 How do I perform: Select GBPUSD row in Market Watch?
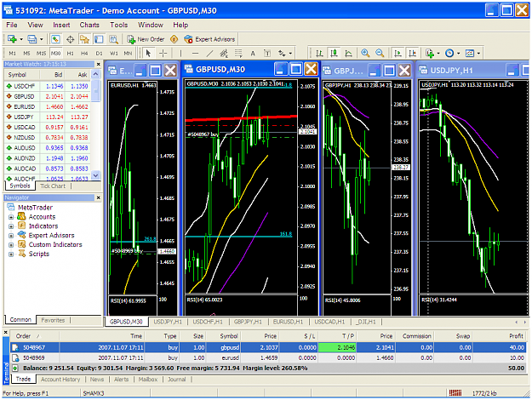coord(48,96)
